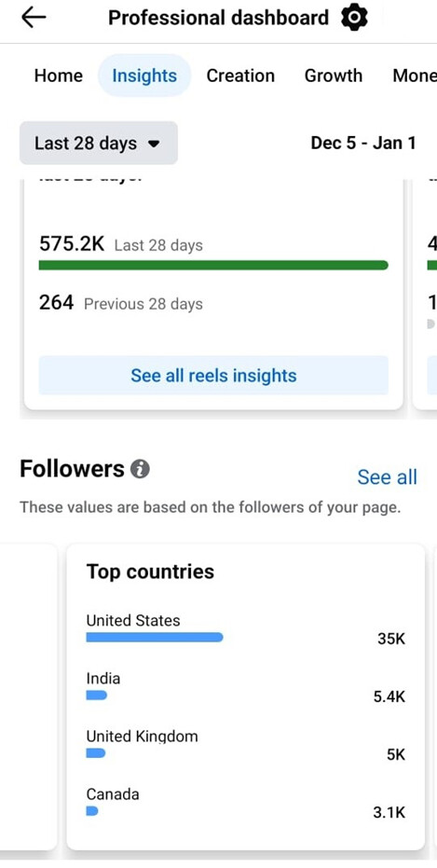Select the Insights tab
This screenshot has width=437, height=868.
[x=144, y=76]
